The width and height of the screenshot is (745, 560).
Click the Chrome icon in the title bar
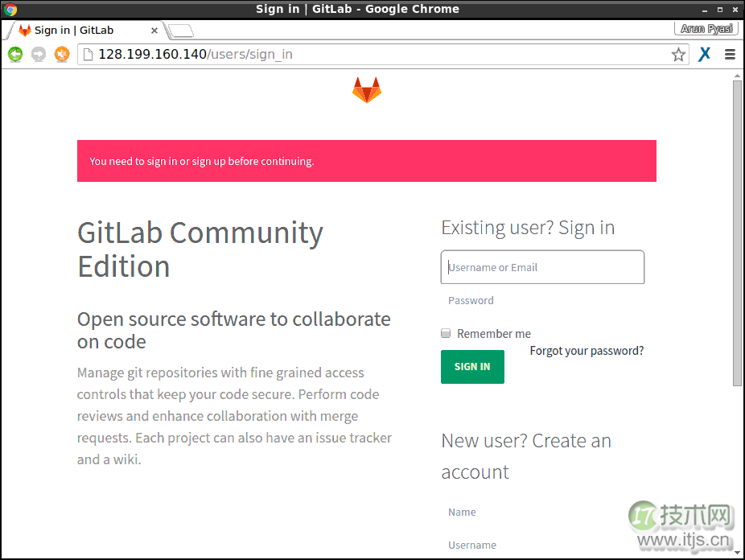coord(10,9)
